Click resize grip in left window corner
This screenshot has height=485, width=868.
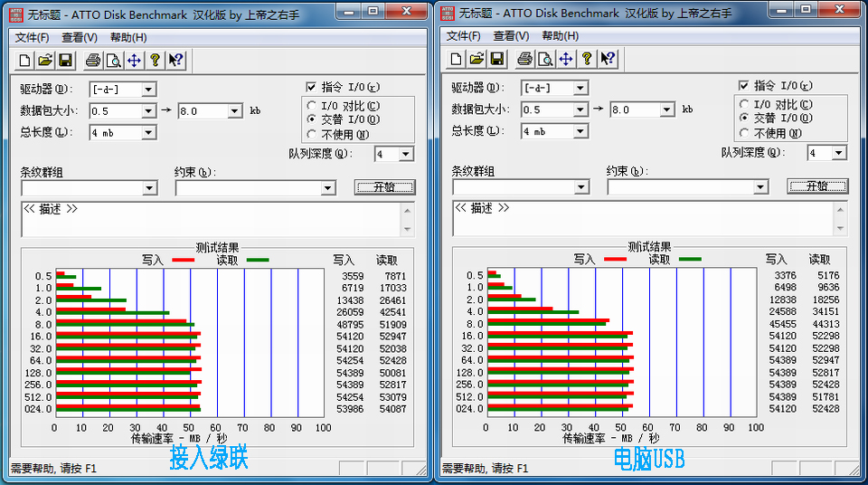click(422, 470)
